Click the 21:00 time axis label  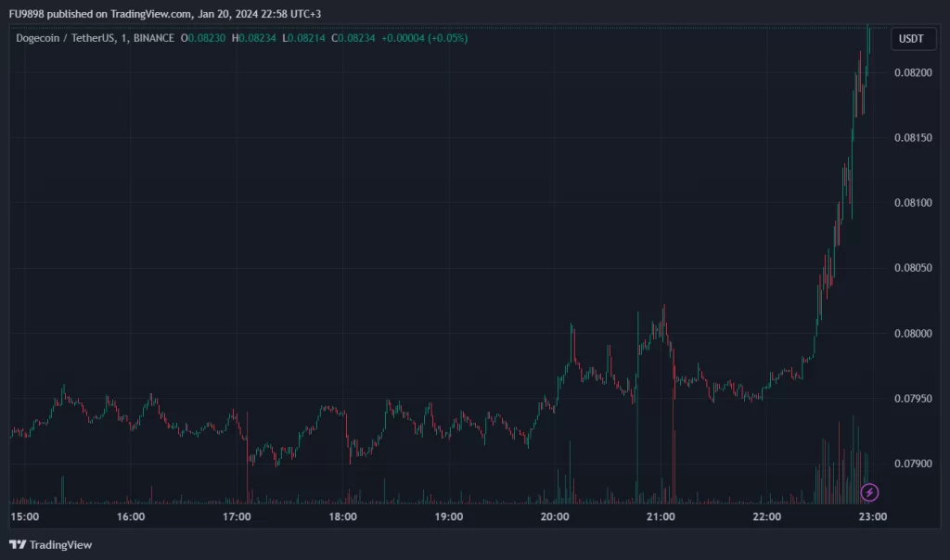(x=661, y=516)
